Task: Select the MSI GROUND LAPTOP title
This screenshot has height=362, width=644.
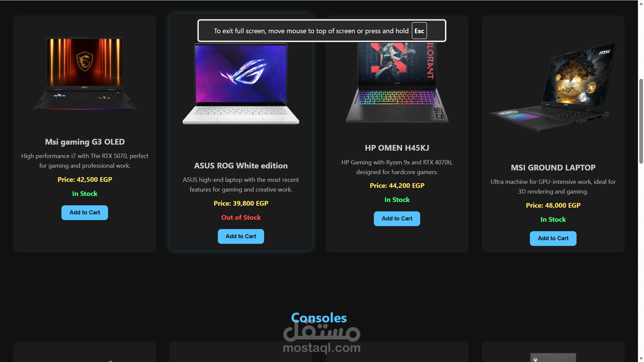Action: [x=553, y=168]
